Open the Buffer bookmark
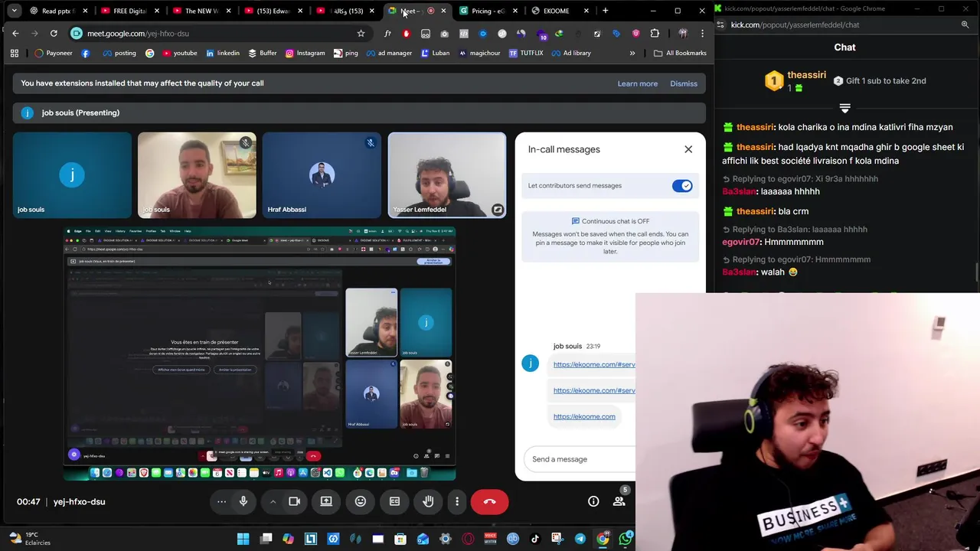Viewport: 980px width, 551px height. (x=263, y=53)
